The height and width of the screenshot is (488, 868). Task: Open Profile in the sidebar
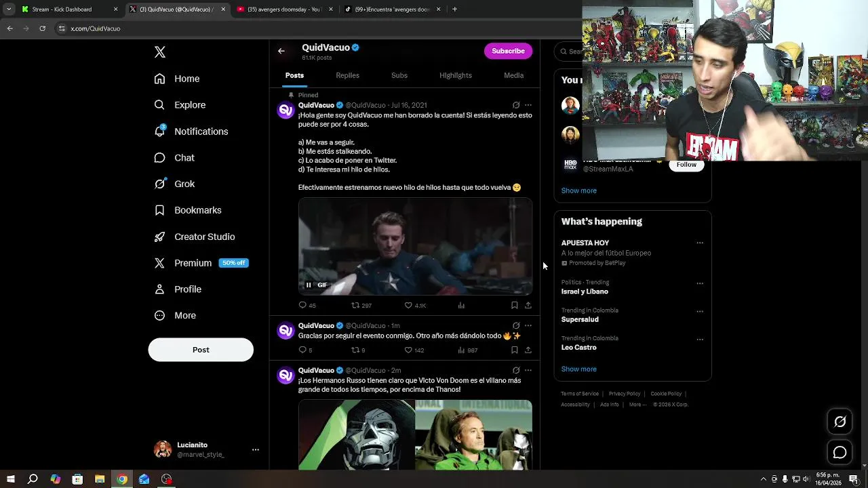pyautogui.click(x=178, y=289)
